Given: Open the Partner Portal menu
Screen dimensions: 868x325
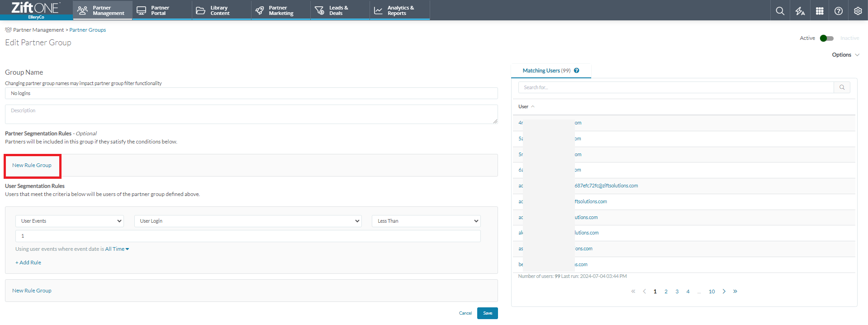Looking at the screenshot, I should point(162,10).
